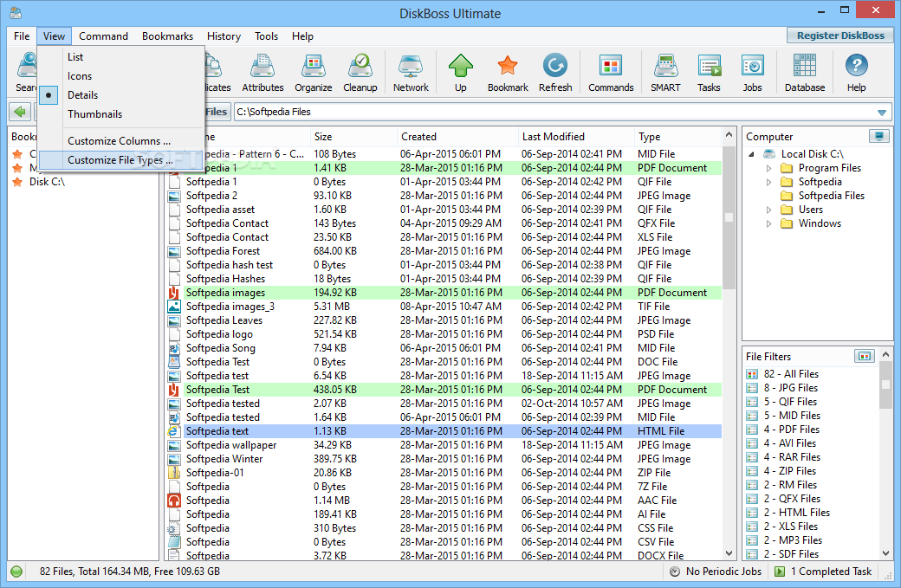Click file list scrollbar down arrow

coord(729,553)
